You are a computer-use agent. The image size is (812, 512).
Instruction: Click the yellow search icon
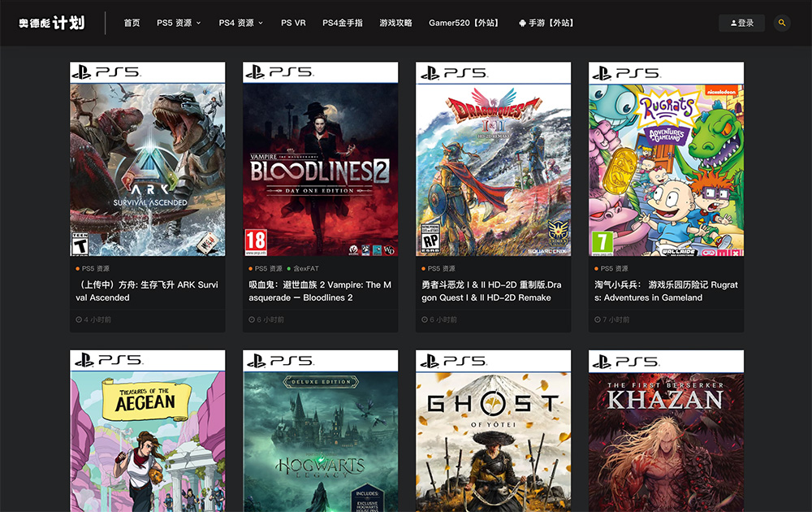tap(782, 23)
